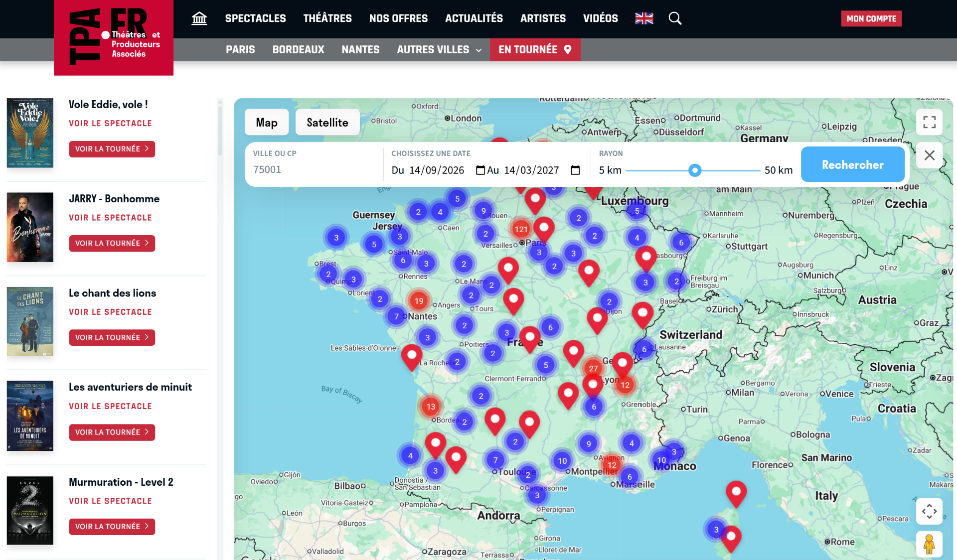Select the Bordeaux city tab

tap(298, 50)
